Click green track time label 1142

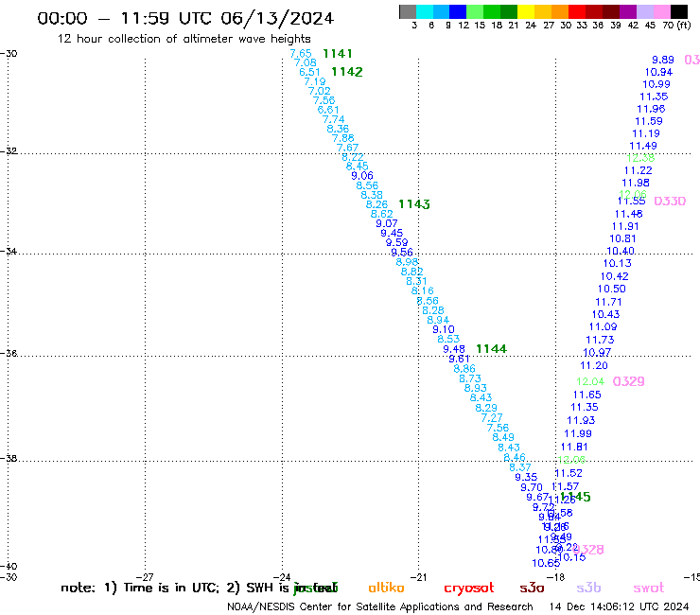click(347, 72)
